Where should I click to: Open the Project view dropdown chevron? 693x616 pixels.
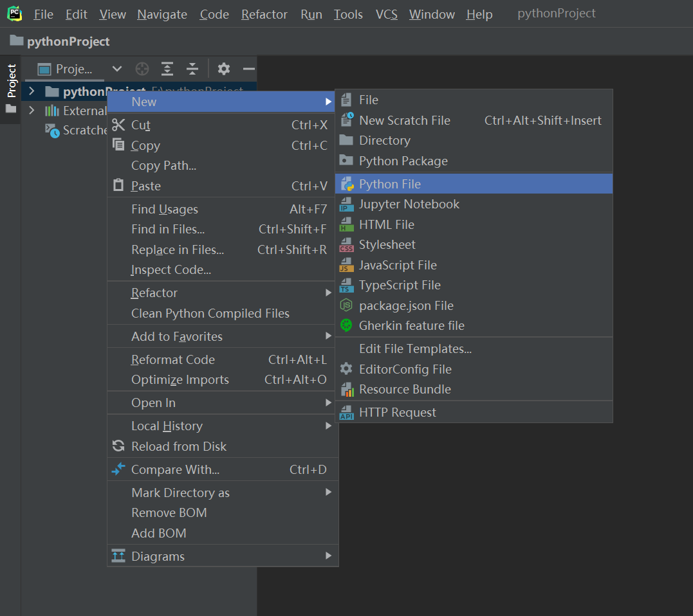[116, 69]
